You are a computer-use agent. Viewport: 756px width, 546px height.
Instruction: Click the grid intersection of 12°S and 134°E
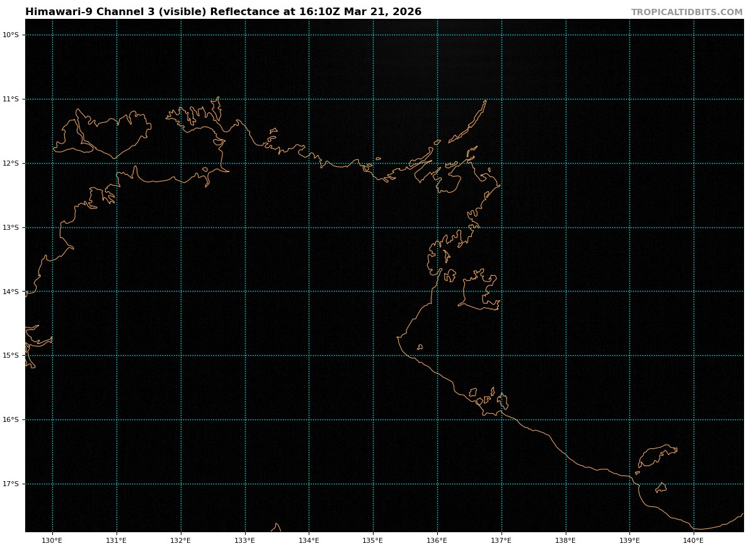[x=309, y=164]
